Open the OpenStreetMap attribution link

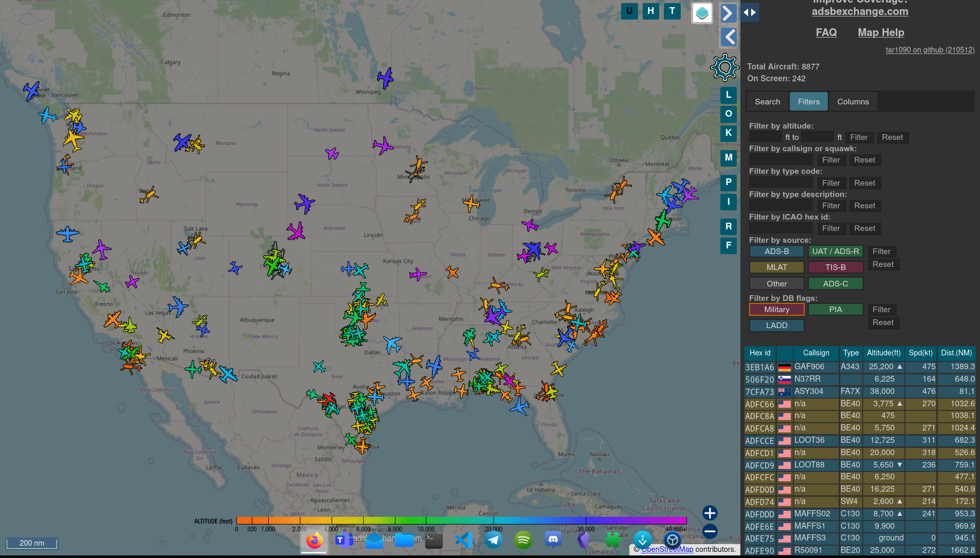point(667,549)
